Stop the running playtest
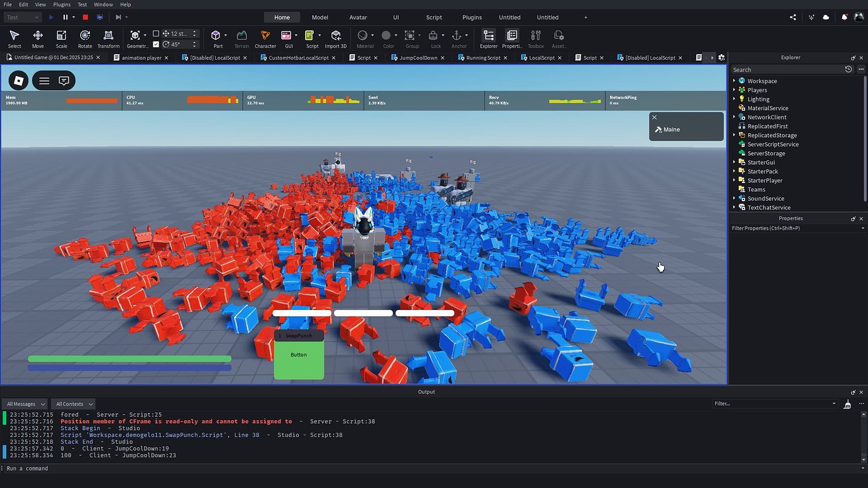The height and width of the screenshot is (488, 868). [x=86, y=17]
